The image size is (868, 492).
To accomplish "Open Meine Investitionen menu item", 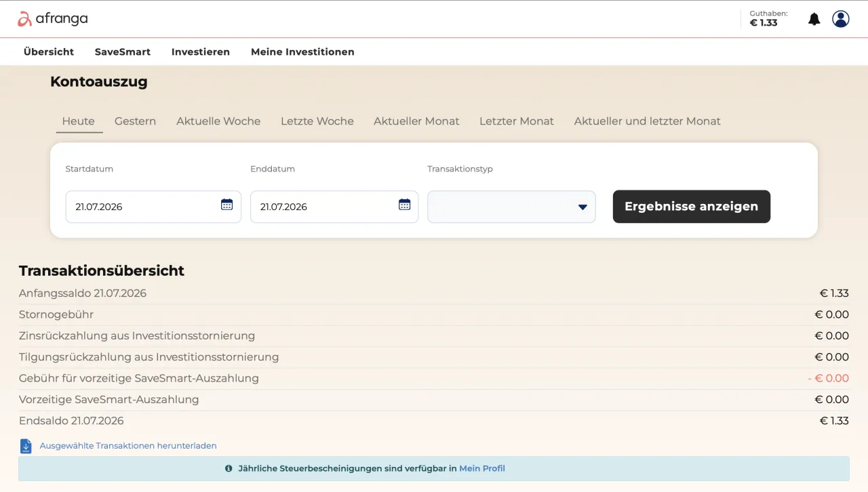I will tap(302, 52).
